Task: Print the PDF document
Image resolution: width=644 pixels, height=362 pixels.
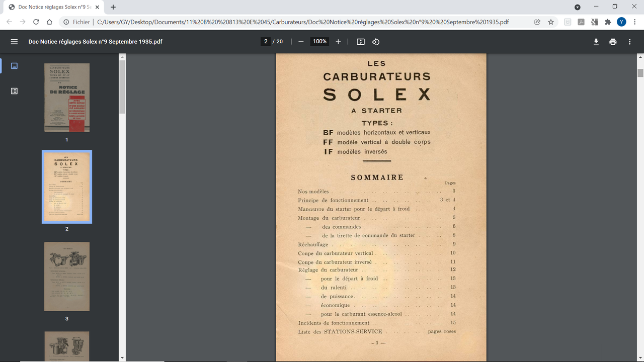Action: tap(613, 42)
